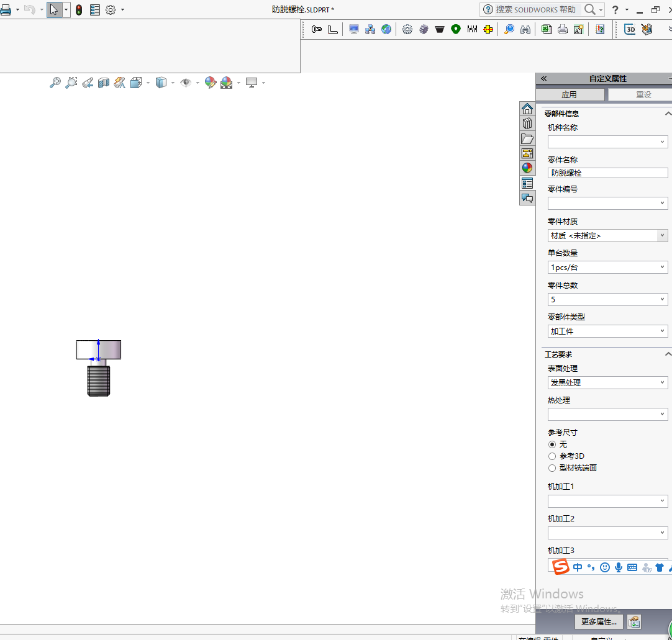Click the 3D button icon
This screenshot has width=672, height=640.
tap(630, 29)
